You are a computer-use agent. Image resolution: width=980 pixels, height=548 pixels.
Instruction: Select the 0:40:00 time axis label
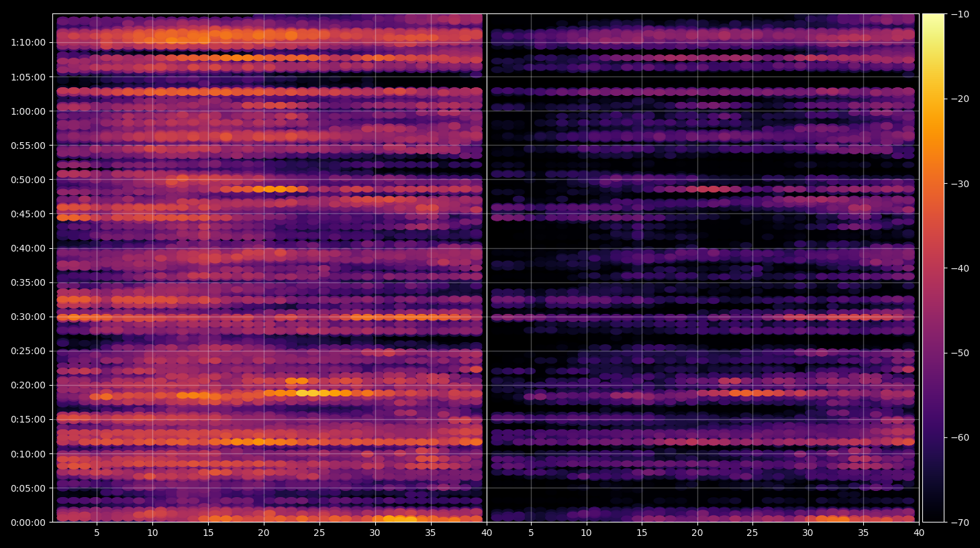pyautogui.click(x=28, y=249)
